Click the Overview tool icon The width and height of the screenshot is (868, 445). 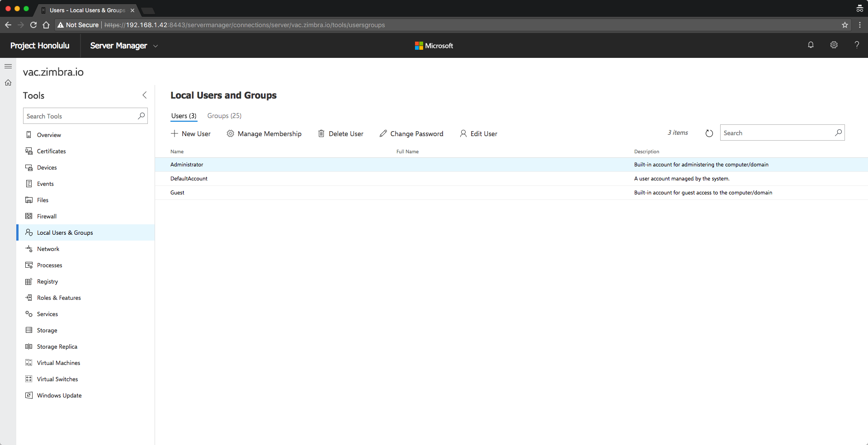coord(29,135)
